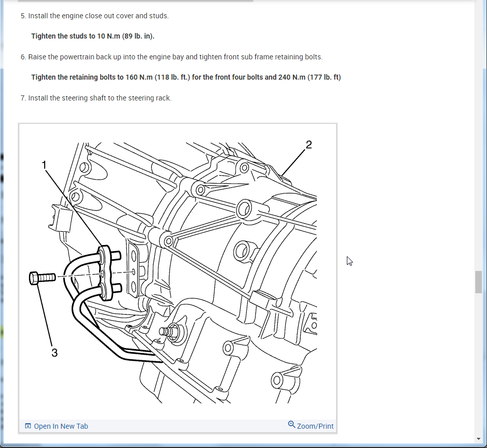Click the retaining bolts torque specification line
Screen dimensions: 487x448
pos(186,77)
